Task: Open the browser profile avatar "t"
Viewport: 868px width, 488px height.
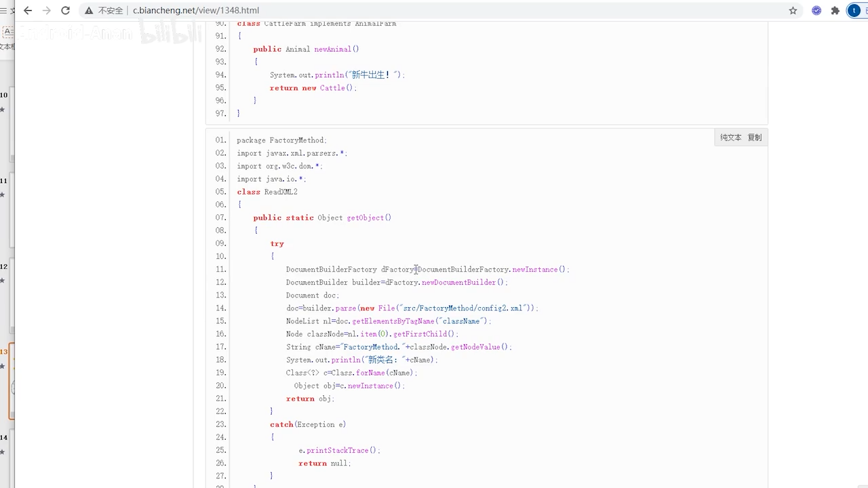Action: pos(854,10)
